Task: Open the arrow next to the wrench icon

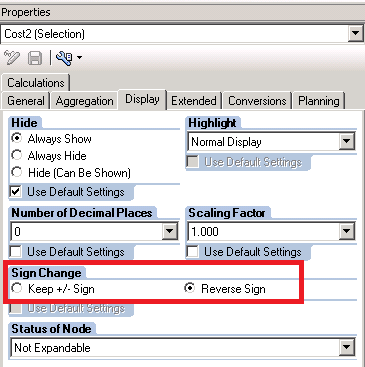Action: pyautogui.click(x=79, y=58)
